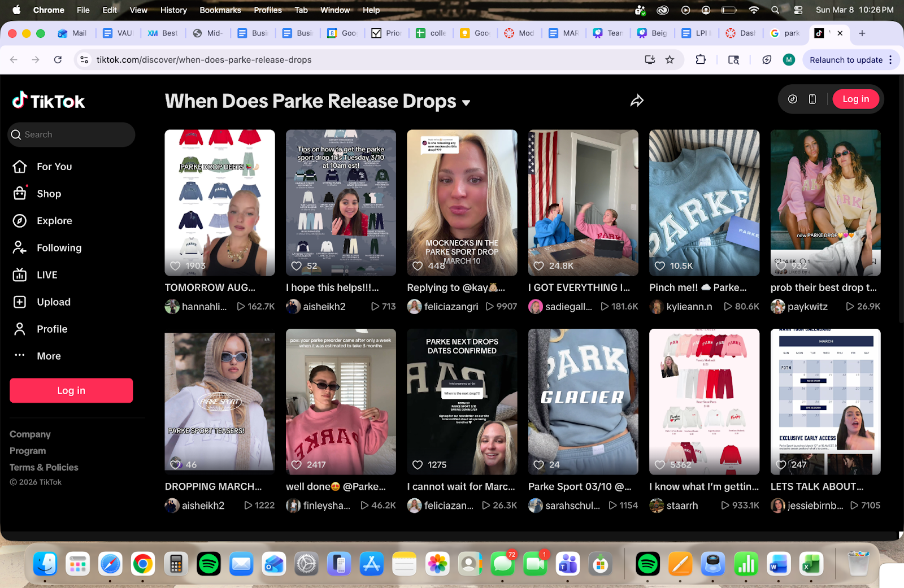
Task: Open the staarrh creator name
Action: point(682,506)
